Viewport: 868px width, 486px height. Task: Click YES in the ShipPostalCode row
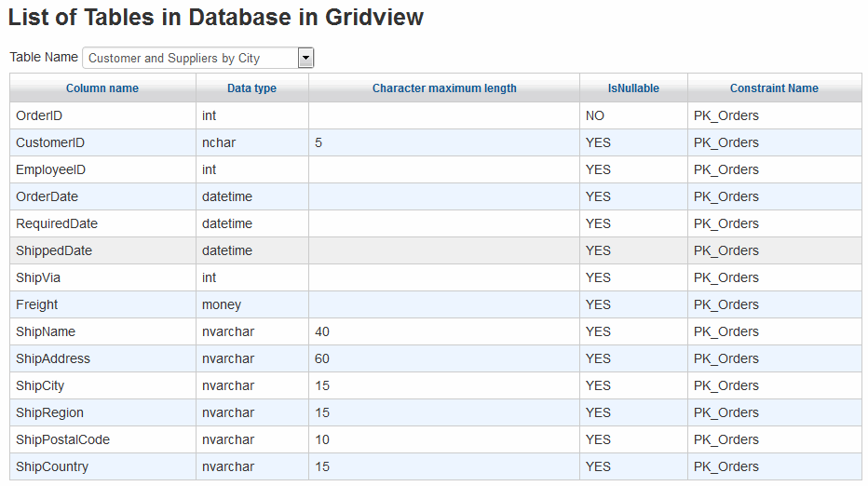coord(633,439)
